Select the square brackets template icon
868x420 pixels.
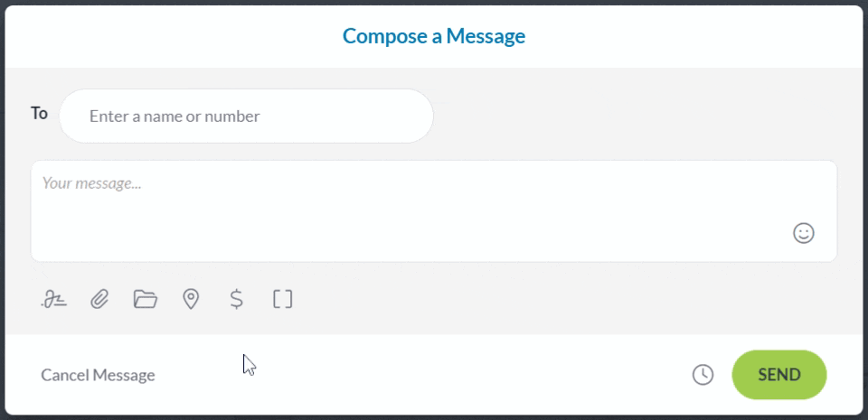pos(283,299)
